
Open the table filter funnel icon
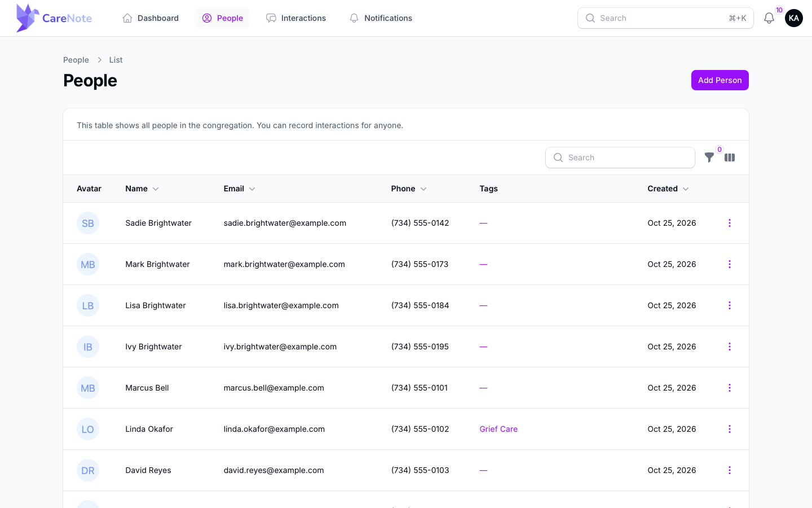pyautogui.click(x=709, y=157)
